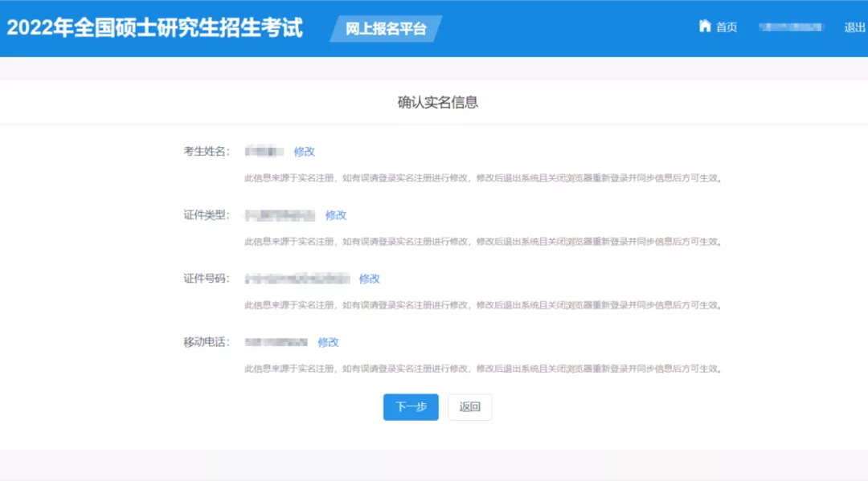Click the blurred name value field
This screenshot has width=868, height=481.
(x=264, y=151)
